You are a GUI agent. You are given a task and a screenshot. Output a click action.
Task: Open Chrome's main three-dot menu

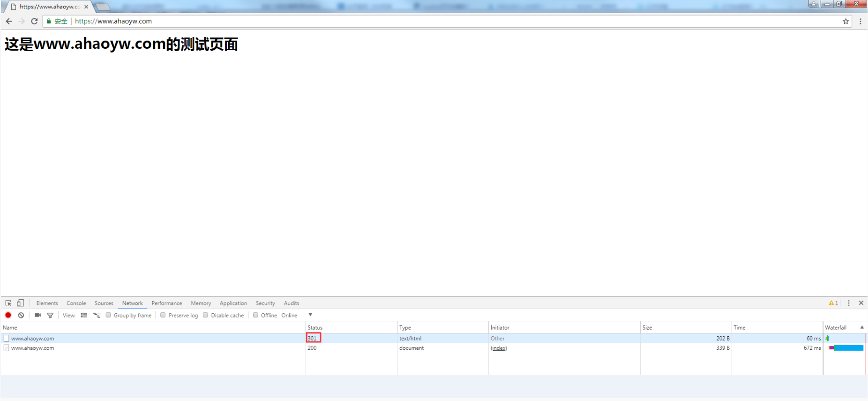(x=860, y=21)
